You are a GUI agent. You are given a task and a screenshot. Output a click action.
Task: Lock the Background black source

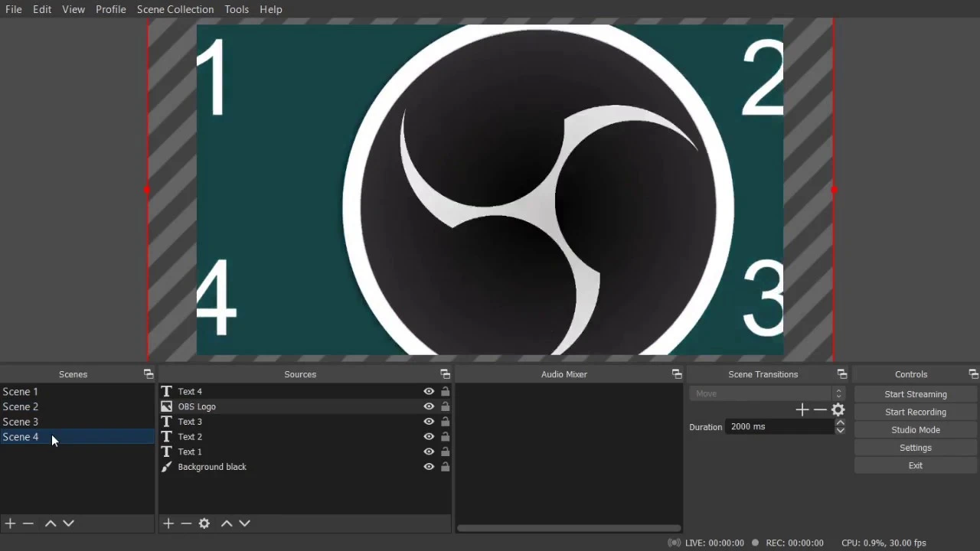445,467
